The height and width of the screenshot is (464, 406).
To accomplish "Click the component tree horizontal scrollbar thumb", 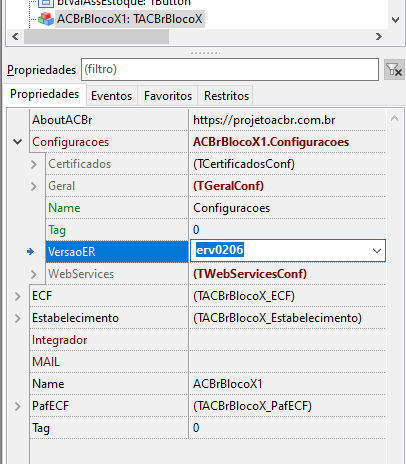I will point(96,36).
